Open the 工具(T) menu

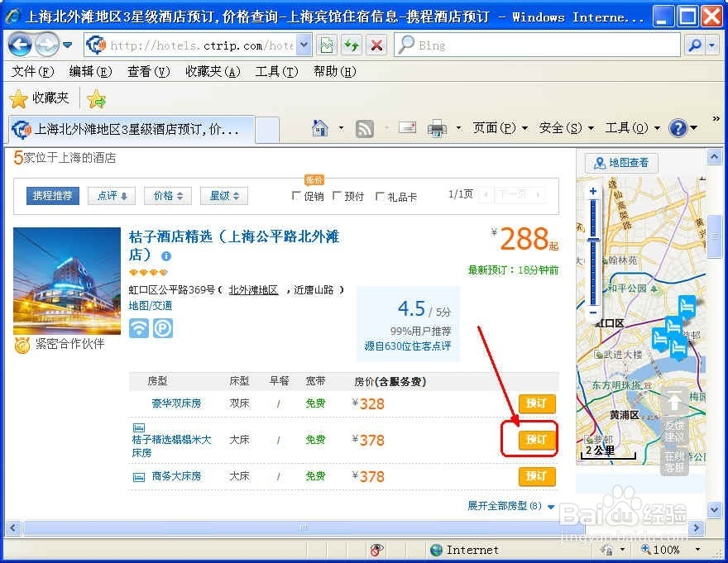[276, 71]
